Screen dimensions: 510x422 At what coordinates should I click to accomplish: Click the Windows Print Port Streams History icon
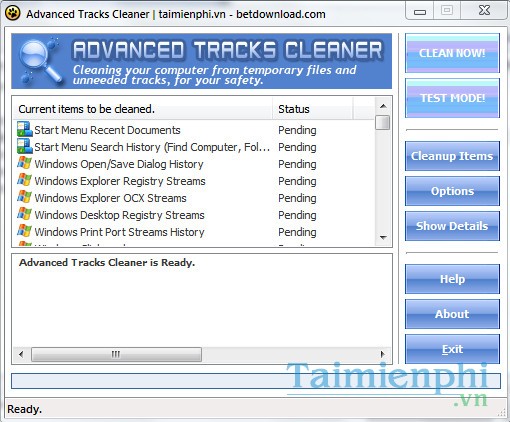pyautogui.click(x=24, y=231)
